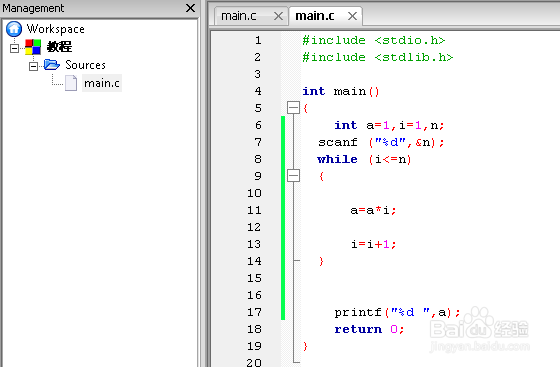Click the return 0; statement
Image resolution: width=560 pixels, height=367 pixels.
(369, 329)
